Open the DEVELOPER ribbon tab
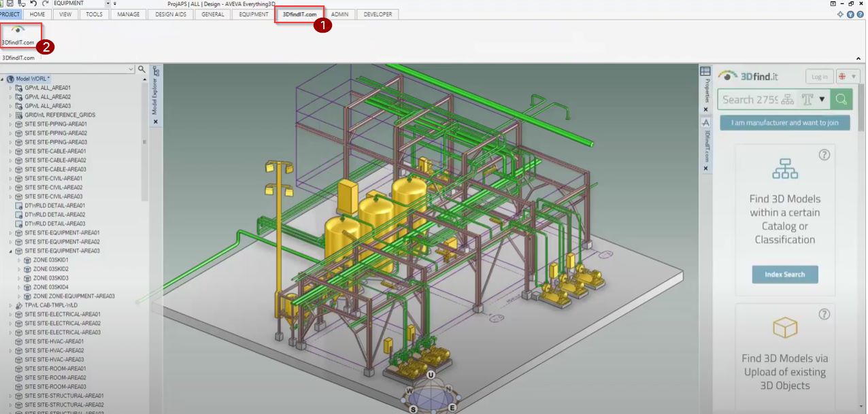The height and width of the screenshot is (414, 868). (378, 14)
